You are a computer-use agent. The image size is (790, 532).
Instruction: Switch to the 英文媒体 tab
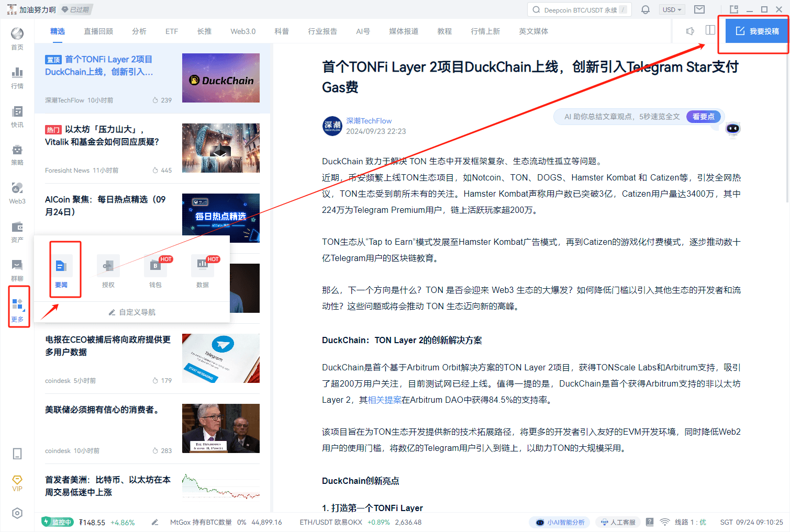pyautogui.click(x=533, y=31)
